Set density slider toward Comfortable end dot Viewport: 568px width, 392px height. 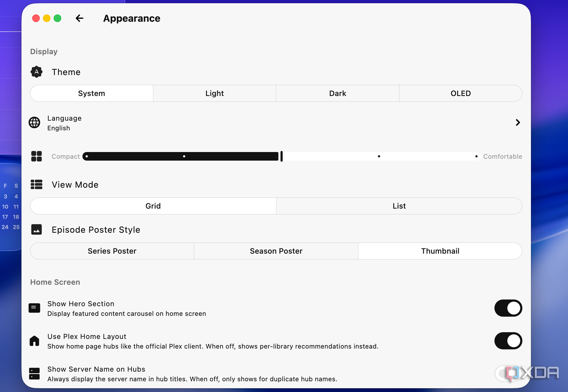pos(476,156)
